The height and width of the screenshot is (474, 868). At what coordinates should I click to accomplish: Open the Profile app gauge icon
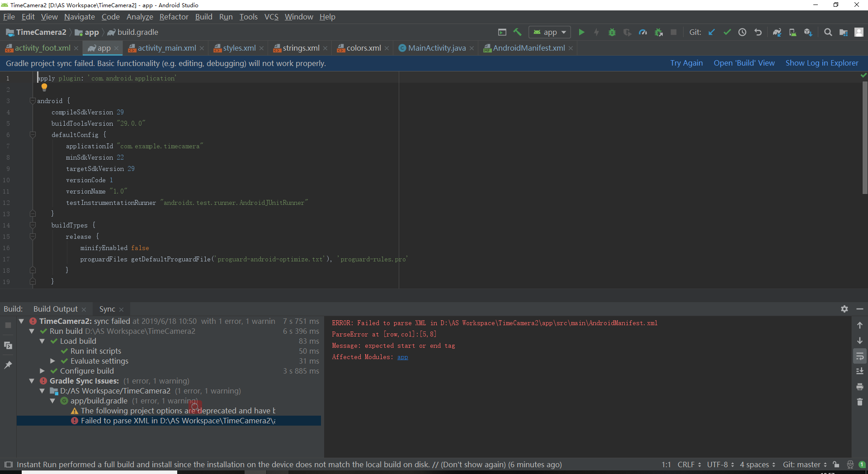643,32
